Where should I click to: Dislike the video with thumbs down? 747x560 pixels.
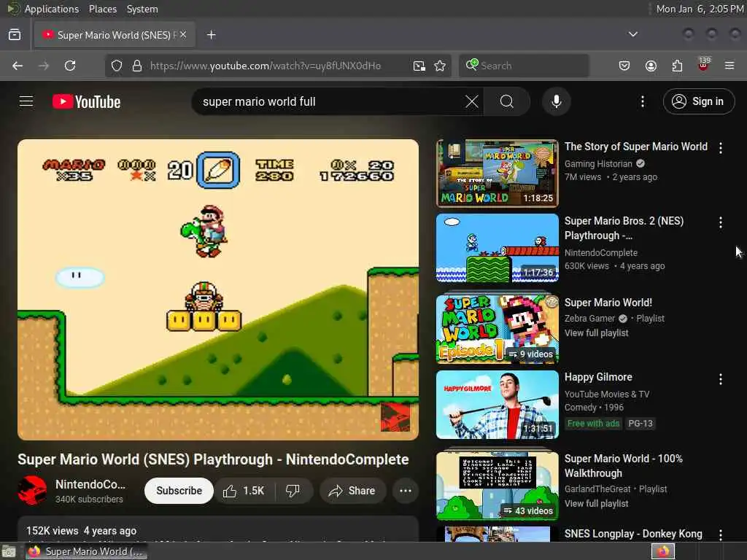pyautogui.click(x=293, y=491)
